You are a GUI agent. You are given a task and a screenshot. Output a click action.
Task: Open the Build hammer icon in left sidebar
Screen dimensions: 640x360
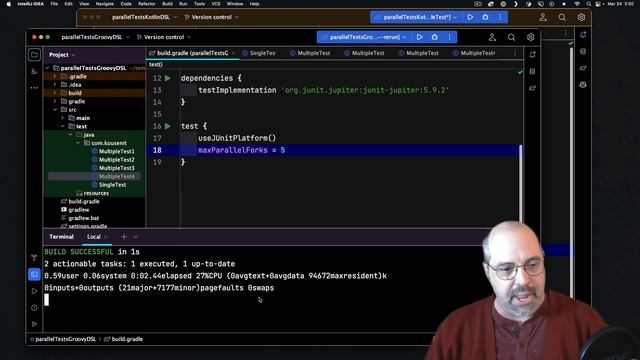coord(34,258)
